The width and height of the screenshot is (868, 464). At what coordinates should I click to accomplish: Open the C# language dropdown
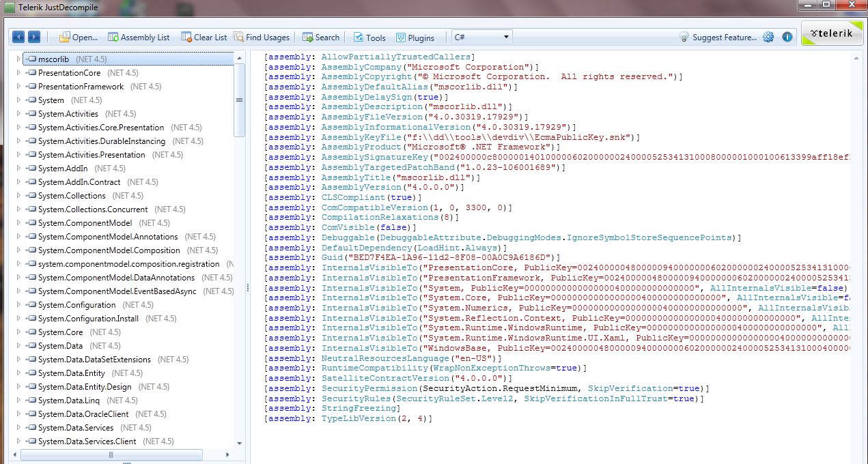coord(504,37)
